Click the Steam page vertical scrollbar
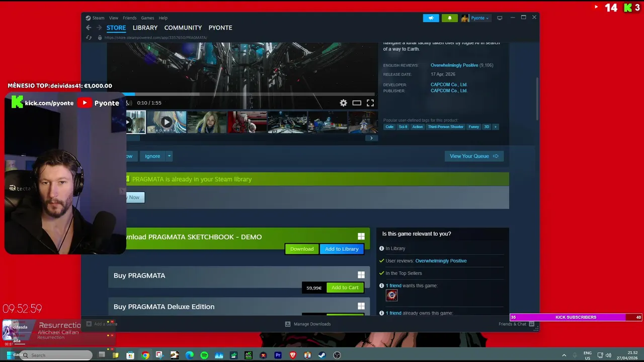This screenshot has width=644, height=362. (537, 98)
